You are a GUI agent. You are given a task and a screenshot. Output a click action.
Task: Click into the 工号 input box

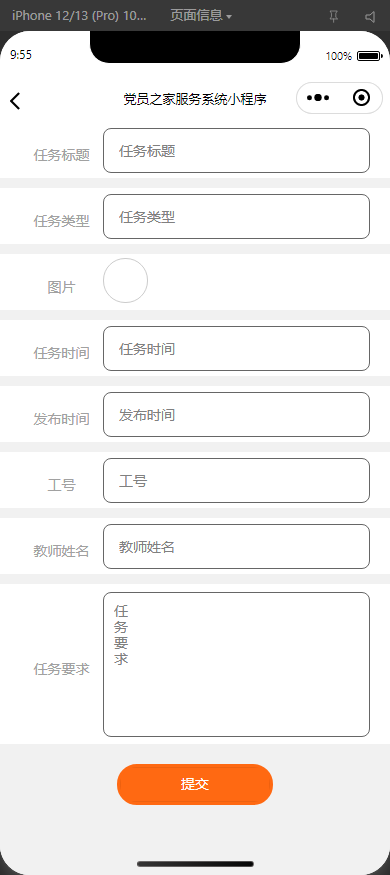[x=237, y=480]
